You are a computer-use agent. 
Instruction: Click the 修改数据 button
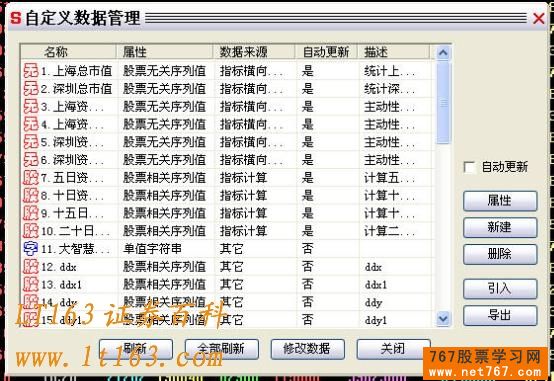pyautogui.click(x=307, y=349)
